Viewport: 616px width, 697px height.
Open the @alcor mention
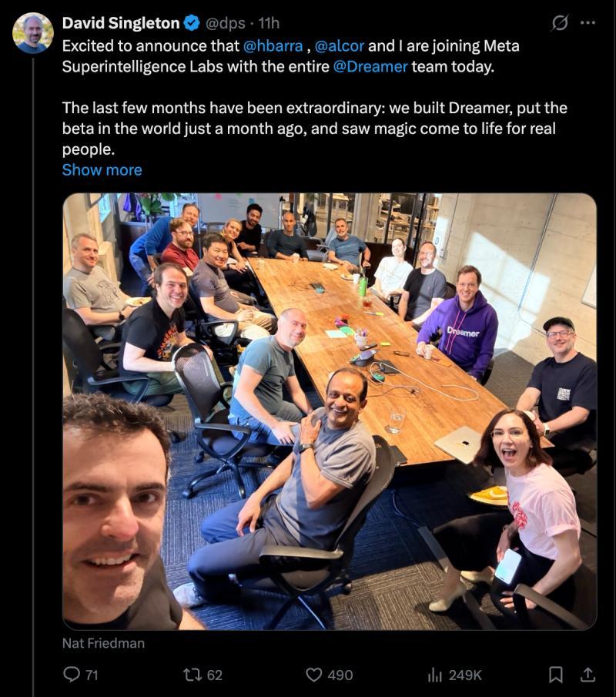pyautogui.click(x=340, y=46)
